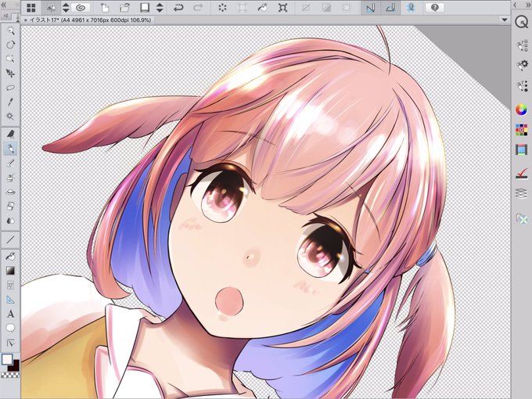
Task: Select the Text tool
Action: (x=10, y=314)
